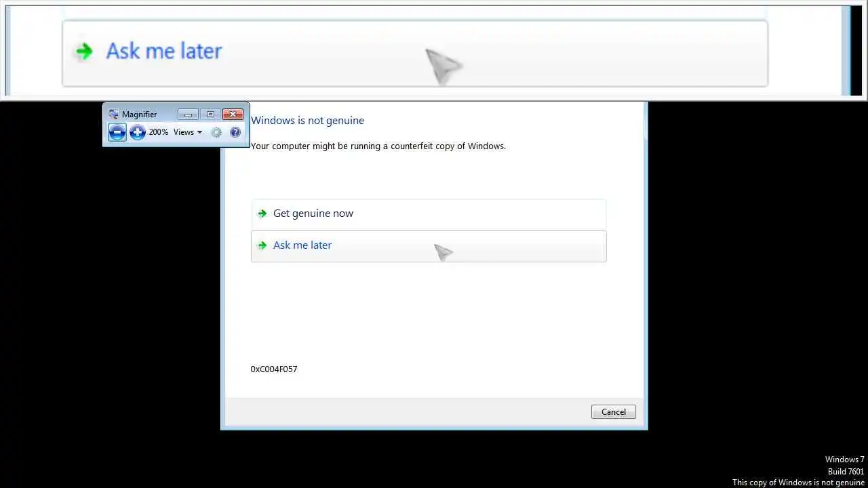Click green arrow beside Ask me later in dialog

pyautogui.click(x=262, y=245)
